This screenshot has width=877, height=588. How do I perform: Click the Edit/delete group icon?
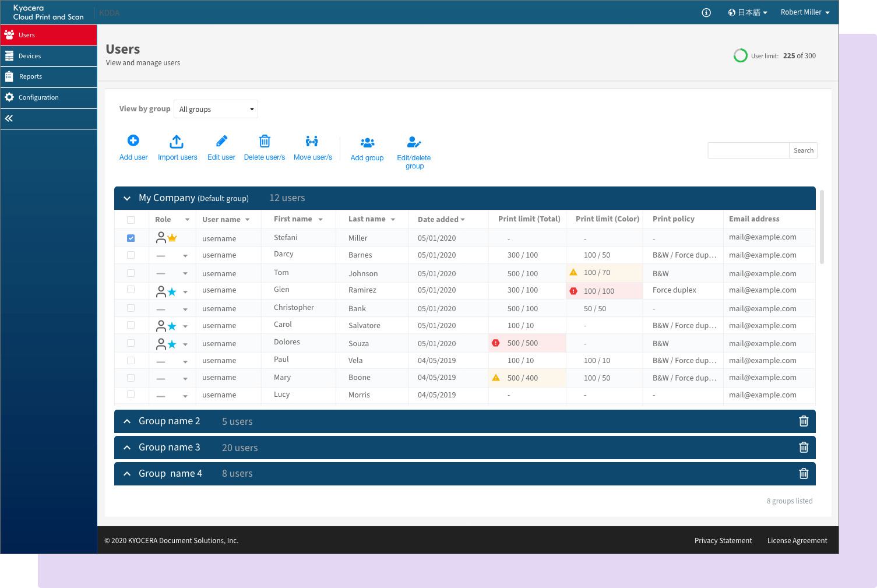tap(414, 142)
